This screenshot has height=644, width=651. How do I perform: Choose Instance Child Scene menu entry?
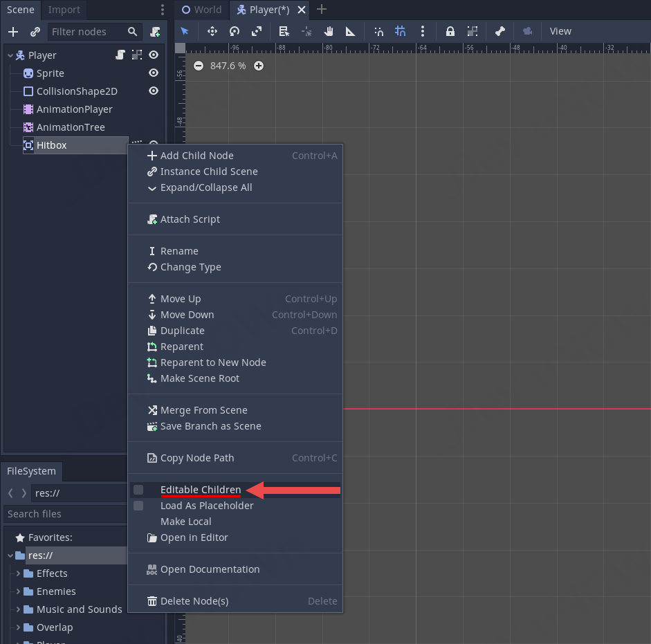tap(235, 172)
